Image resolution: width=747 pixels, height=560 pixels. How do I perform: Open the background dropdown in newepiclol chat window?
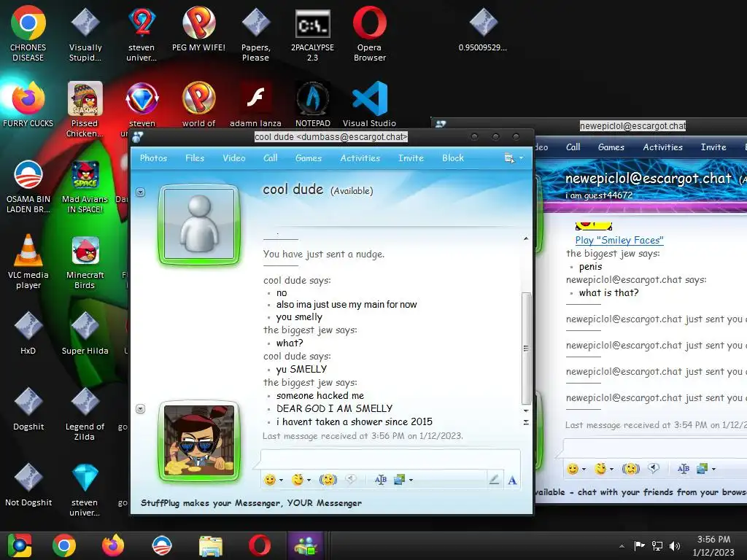click(713, 469)
